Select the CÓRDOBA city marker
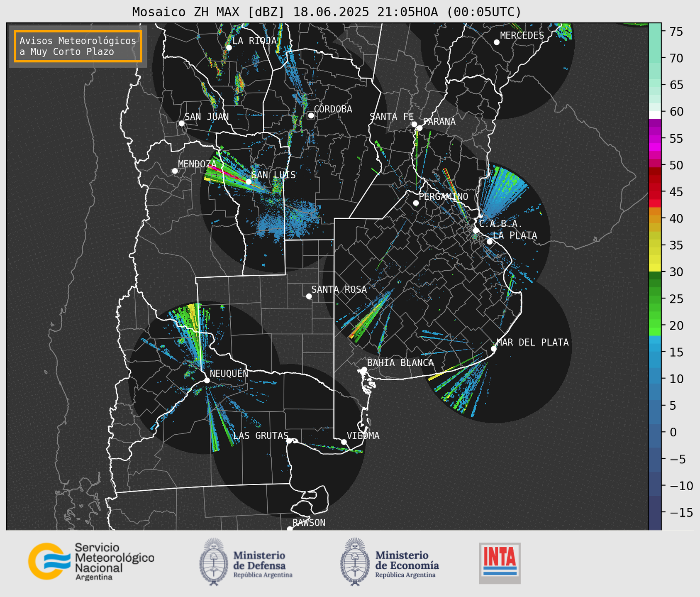 [311, 115]
